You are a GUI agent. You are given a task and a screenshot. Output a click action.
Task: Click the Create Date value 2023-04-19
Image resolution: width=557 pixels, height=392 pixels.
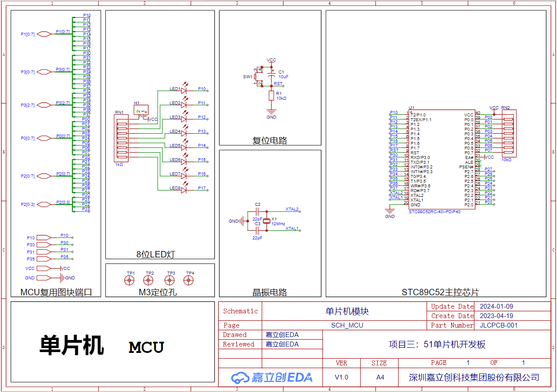click(x=496, y=316)
